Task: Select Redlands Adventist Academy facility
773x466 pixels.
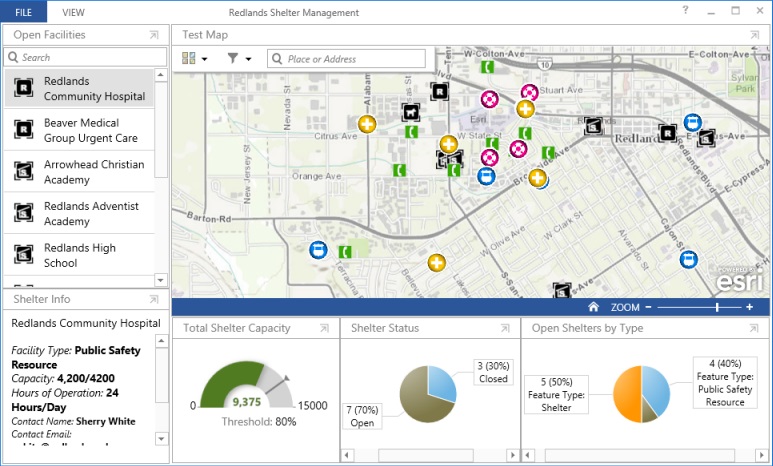Action: pos(79,213)
